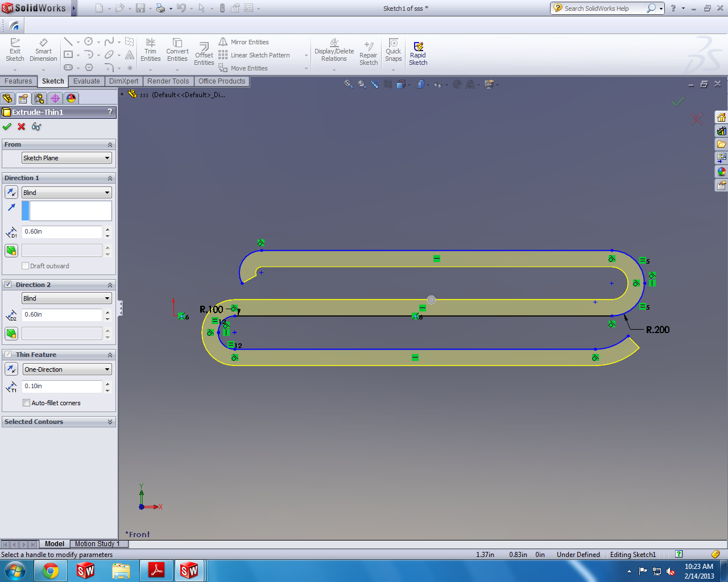Toggle the Thin Feature checkbox
The height and width of the screenshot is (582, 728).
8,354
